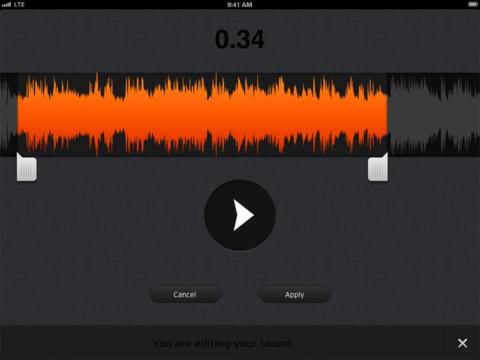
Task: Click the right edge of orange selection
Action: tap(387, 115)
